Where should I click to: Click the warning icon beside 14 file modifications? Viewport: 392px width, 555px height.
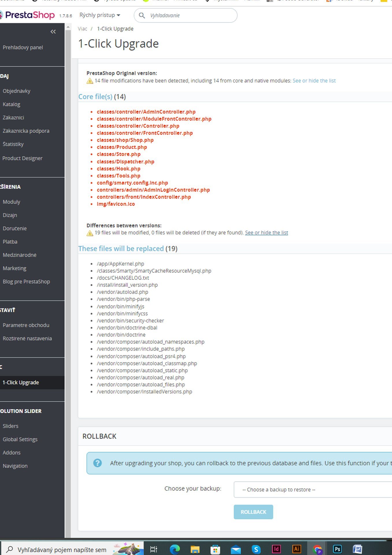pyautogui.click(x=90, y=81)
